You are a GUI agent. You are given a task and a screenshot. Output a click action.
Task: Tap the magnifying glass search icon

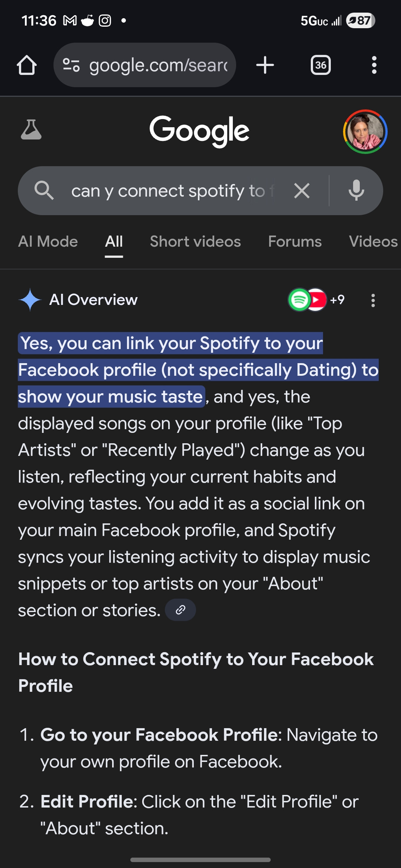[44, 191]
